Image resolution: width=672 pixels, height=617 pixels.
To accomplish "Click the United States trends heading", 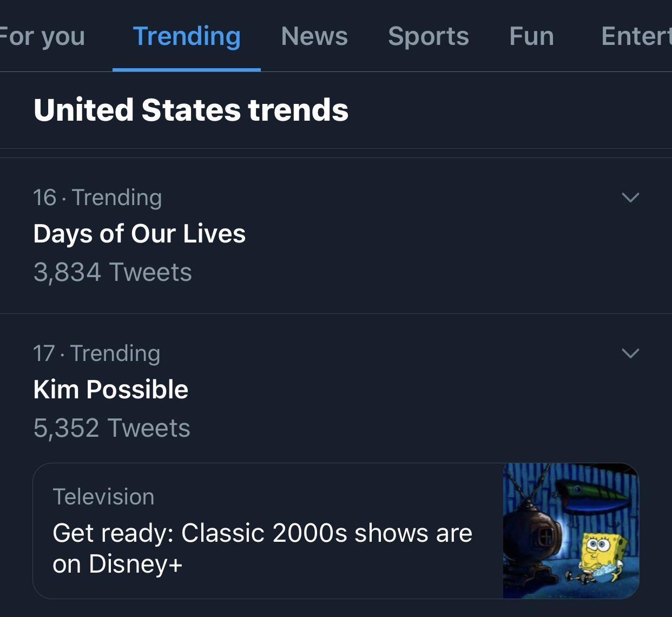I will click(191, 110).
